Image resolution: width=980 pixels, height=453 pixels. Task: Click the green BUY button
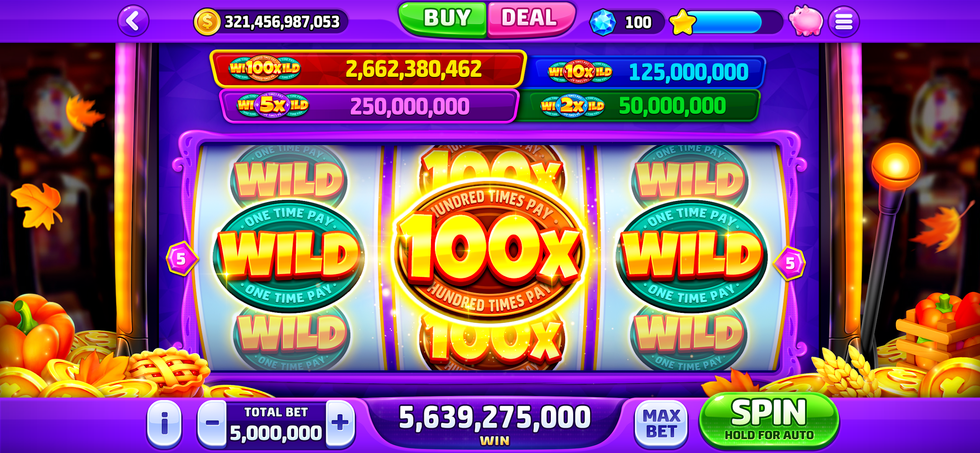(x=443, y=19)
